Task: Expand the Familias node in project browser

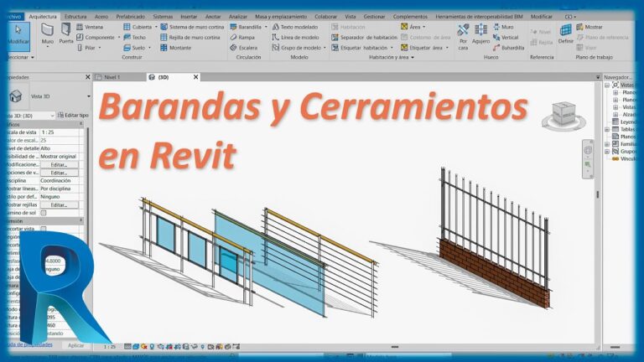Action: [607, 144]
